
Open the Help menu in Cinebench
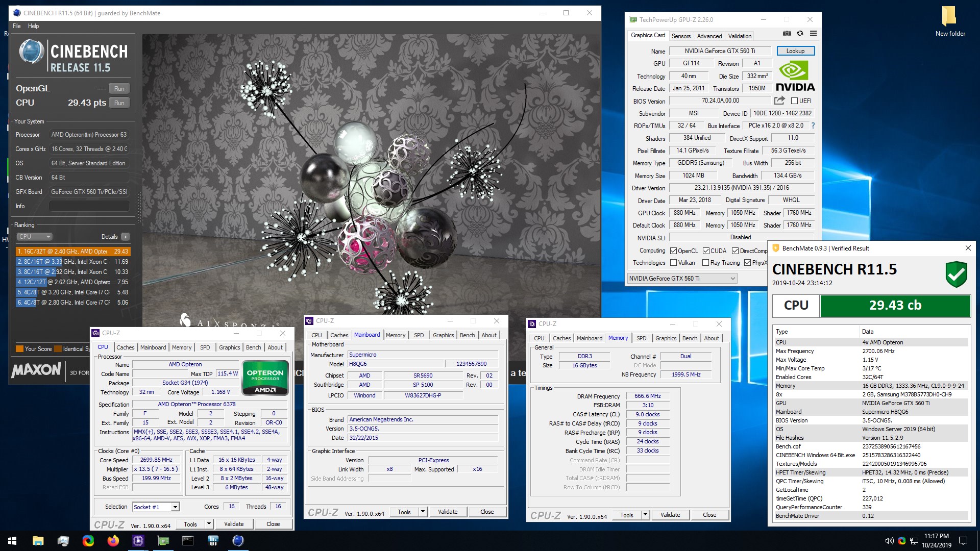point(33,26)
